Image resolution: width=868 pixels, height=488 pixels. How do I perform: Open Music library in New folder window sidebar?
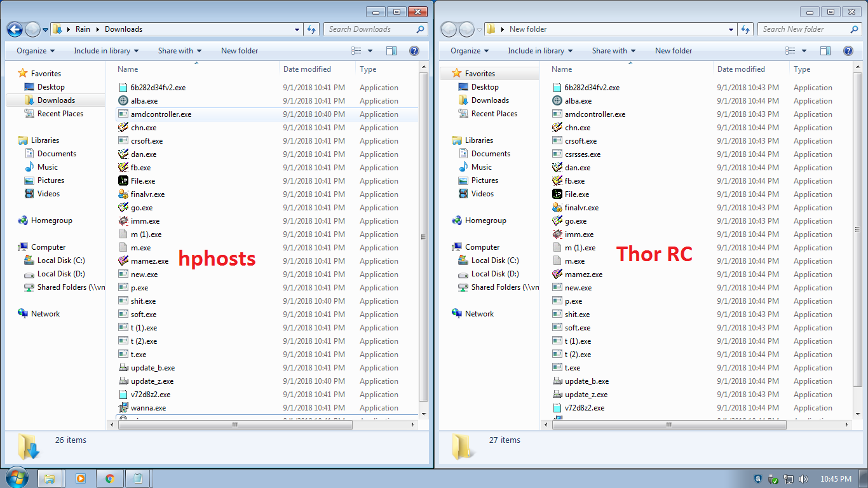tap(482, 167)
